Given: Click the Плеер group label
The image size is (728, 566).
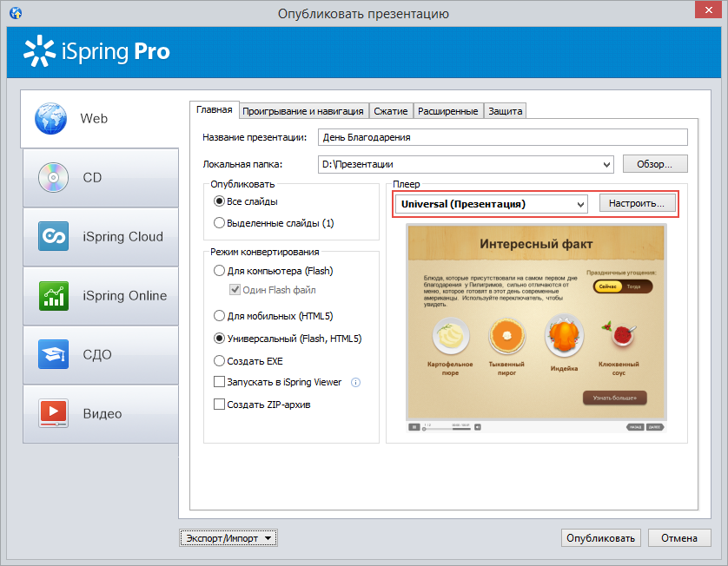Looking at the screenshot, I should point(407,184).
